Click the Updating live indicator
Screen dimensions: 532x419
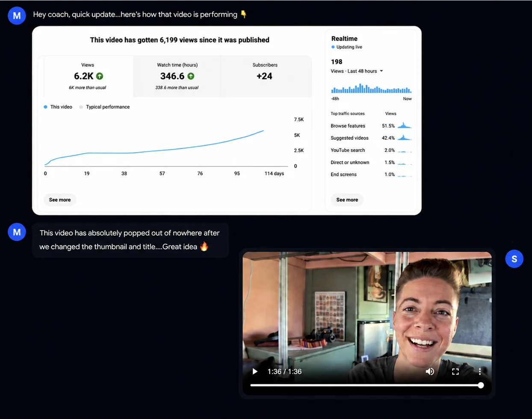tap(347, 47)
